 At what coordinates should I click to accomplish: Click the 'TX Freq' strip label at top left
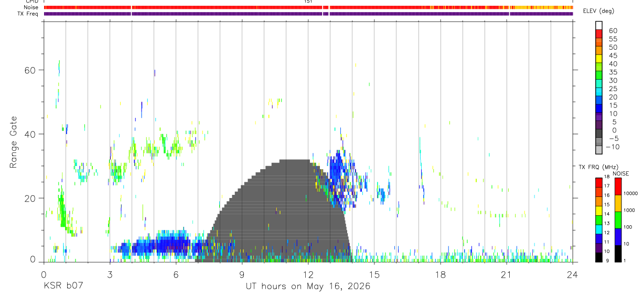click(29, 14)
